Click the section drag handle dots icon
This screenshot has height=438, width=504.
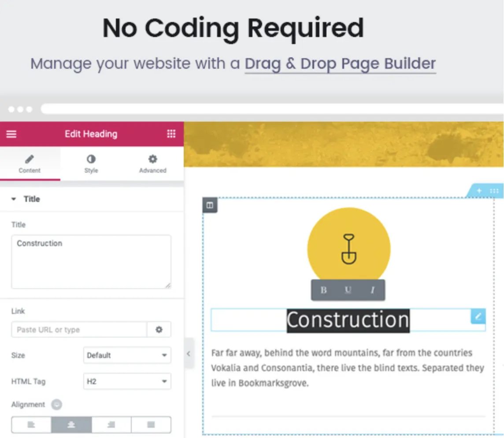click(x=494, y=191)
